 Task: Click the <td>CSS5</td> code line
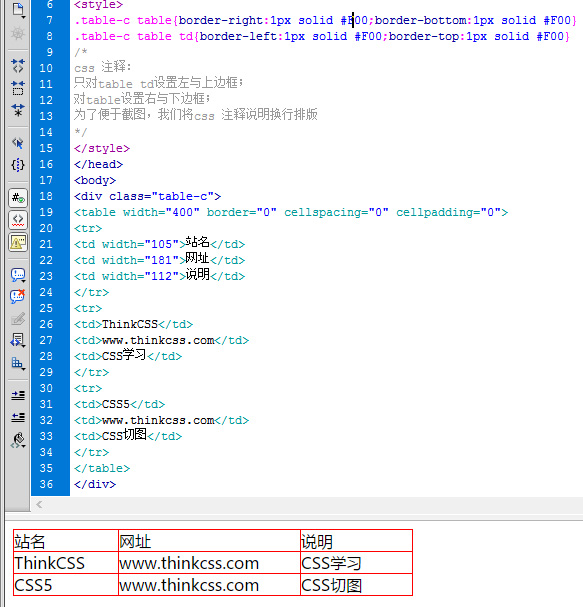(119, 404)
